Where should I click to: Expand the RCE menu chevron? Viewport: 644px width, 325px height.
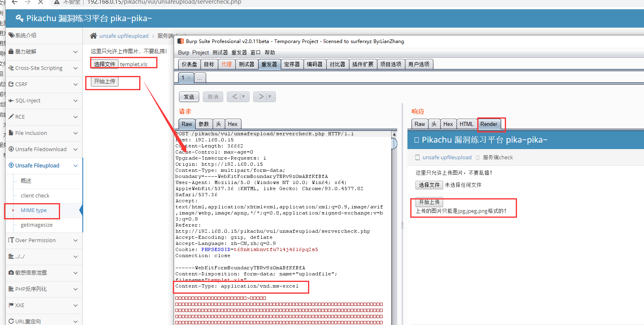pyautogui.click(x=75, y=117)
